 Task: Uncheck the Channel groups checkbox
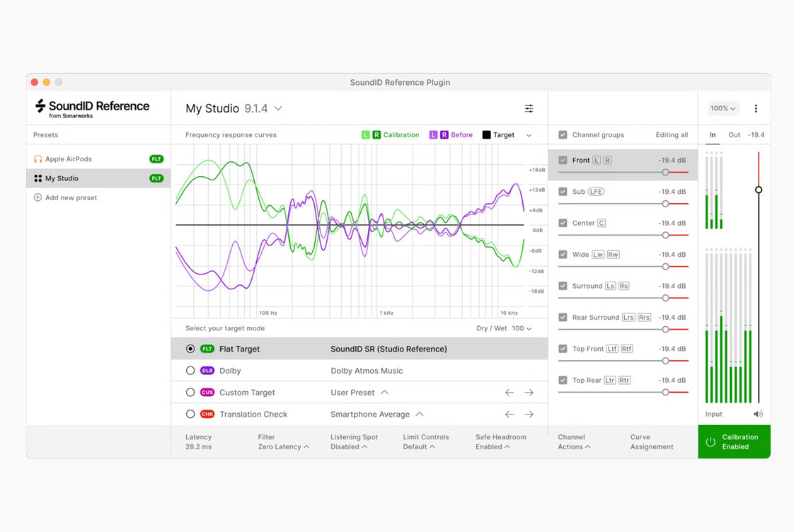tap(563, 135)
